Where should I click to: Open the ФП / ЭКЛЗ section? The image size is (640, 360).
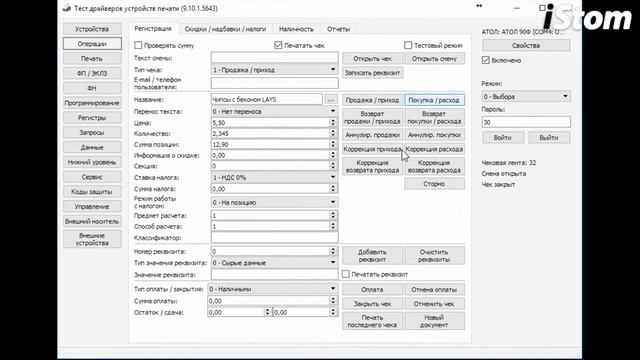click(92, 73)
